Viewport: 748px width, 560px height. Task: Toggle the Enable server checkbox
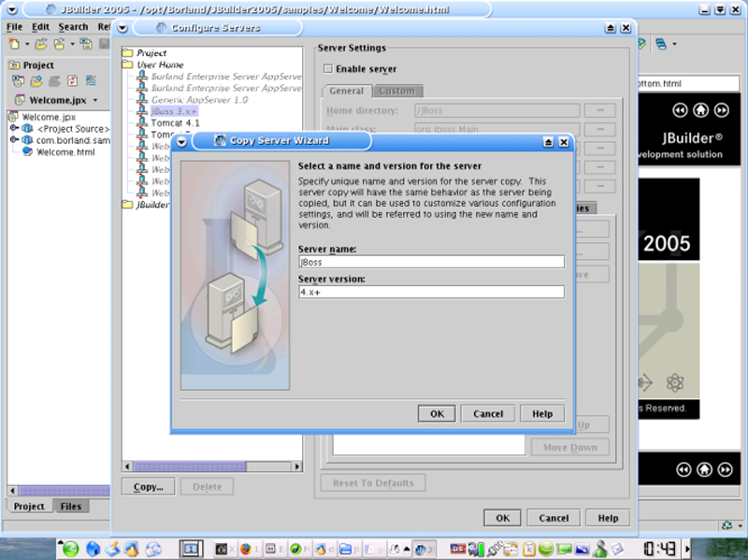pyautogui.click(x=327, y=69)
